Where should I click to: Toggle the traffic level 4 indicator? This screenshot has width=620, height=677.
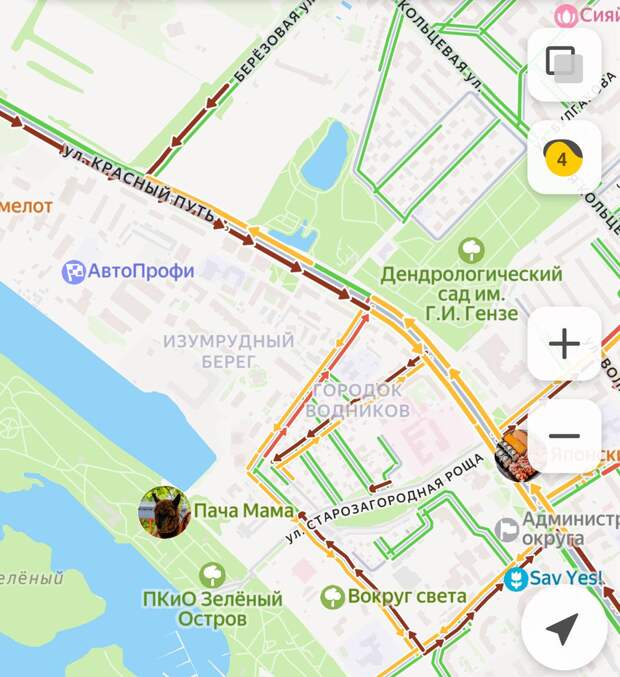tap(564, 157)
